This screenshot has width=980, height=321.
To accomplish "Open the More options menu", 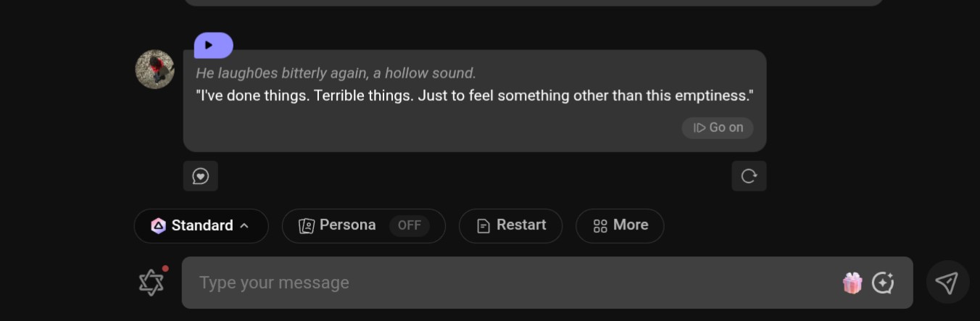I will [620, 226].
